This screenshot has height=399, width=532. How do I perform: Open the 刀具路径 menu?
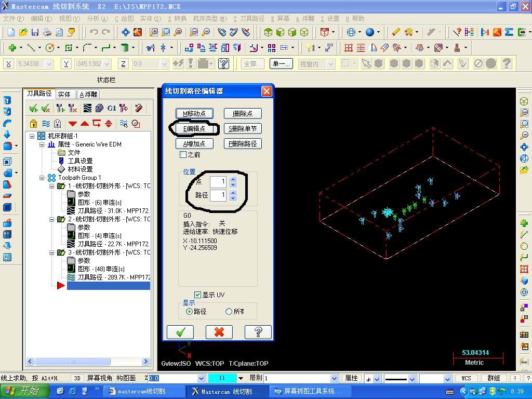coord(249,19)
